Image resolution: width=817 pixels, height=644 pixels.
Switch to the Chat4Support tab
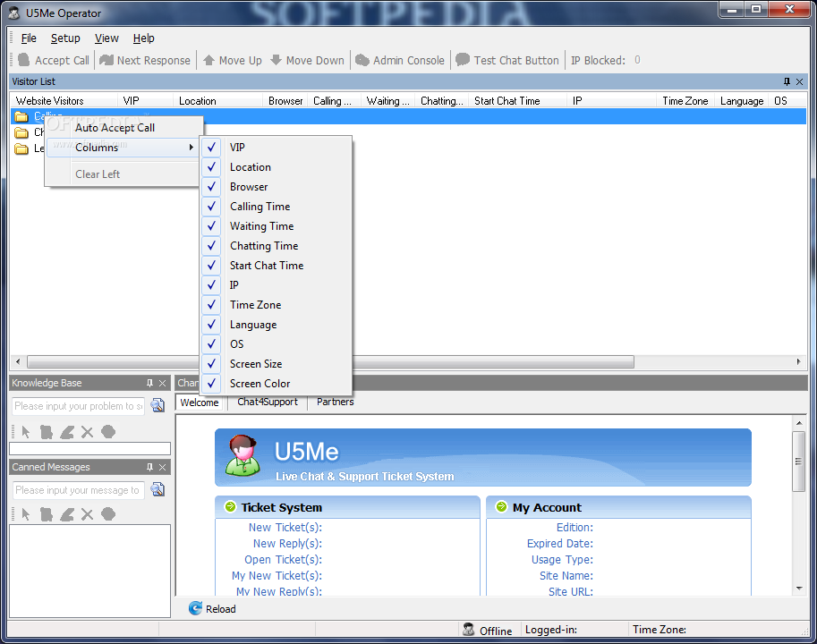coord(268,402)
